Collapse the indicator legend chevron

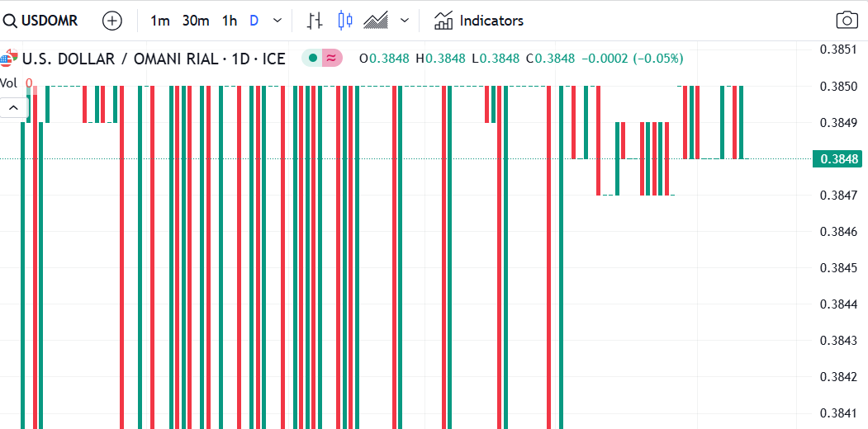click(x=14, y=107)
